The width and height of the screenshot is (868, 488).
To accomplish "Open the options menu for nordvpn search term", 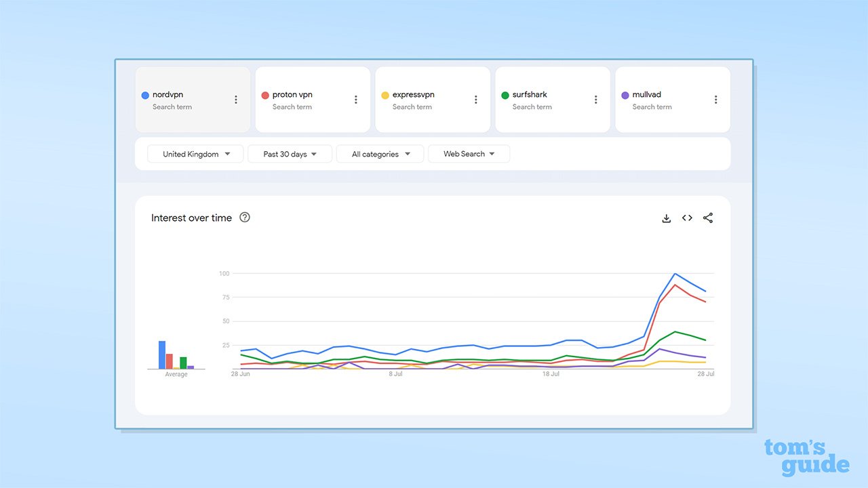I will tap(235, 99).
